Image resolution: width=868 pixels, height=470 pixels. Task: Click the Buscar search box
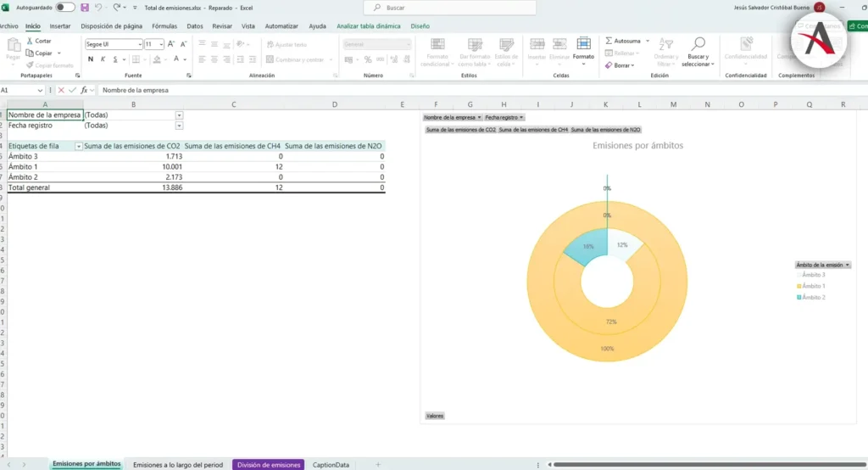pos(449,8)
